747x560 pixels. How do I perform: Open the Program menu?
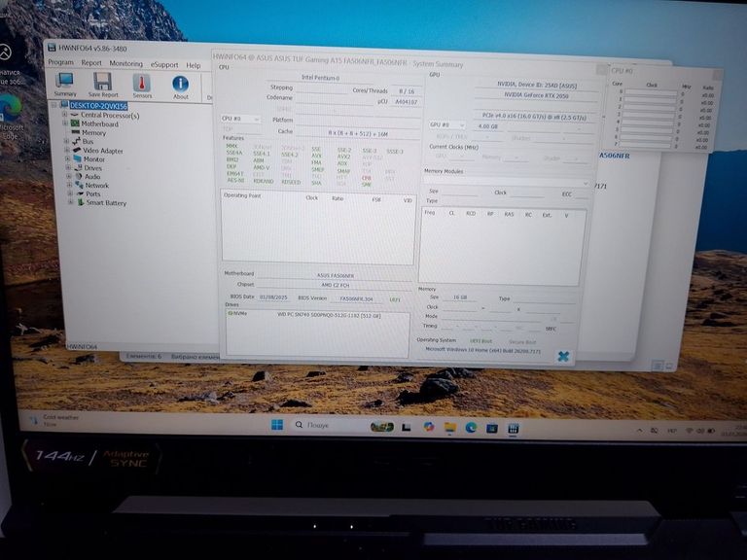[x=60, y=63]
